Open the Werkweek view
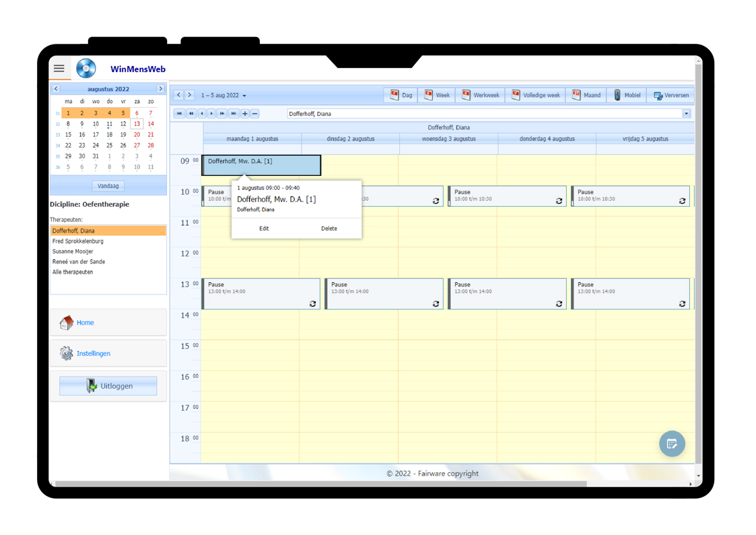This screenshot has height=535, width=756. click(x=481, y=95)
